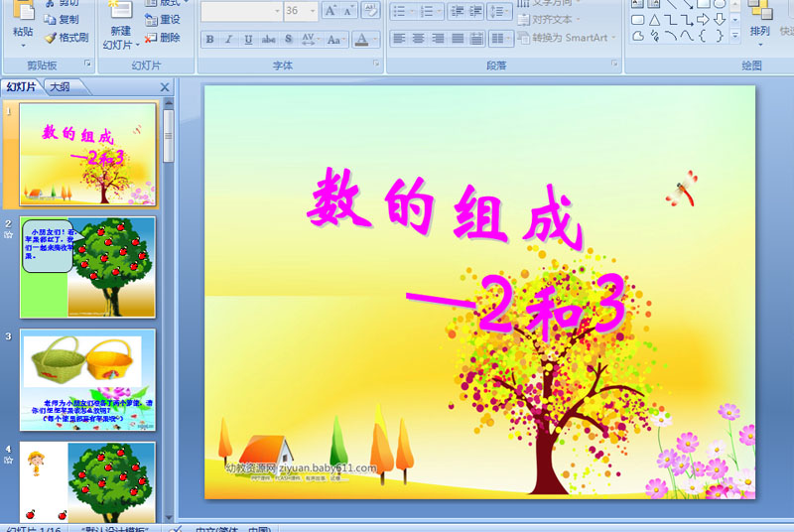Select slide 4 thumbnail with girl and tree
This screenshot has width=794, height=532.
(87, 482)
